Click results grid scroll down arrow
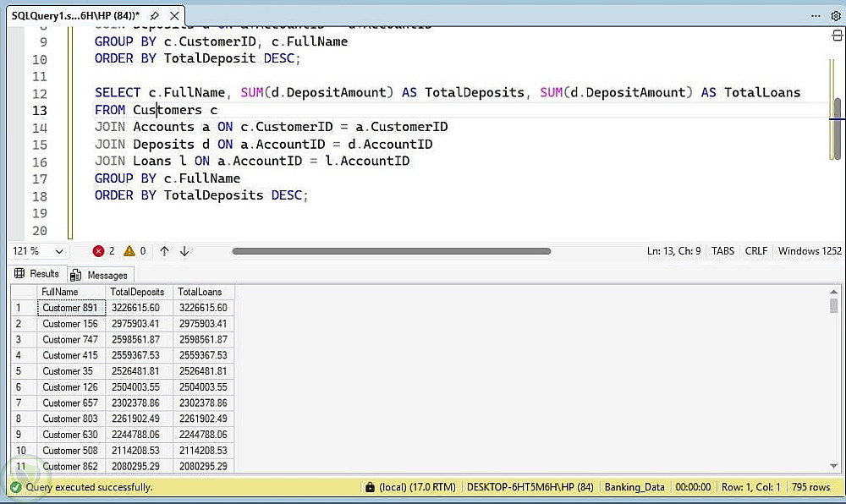The width and height of the screenshot is (846, 504). tap(833, 466)
